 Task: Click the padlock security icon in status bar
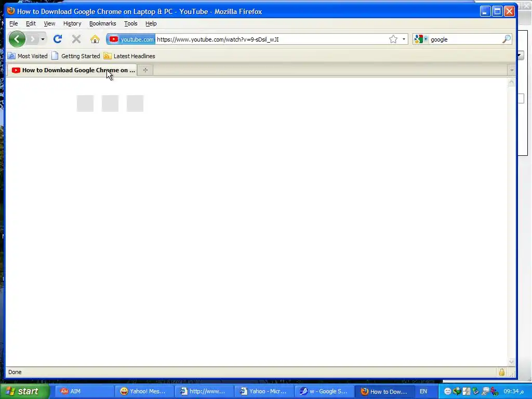(x=502, y=372)
